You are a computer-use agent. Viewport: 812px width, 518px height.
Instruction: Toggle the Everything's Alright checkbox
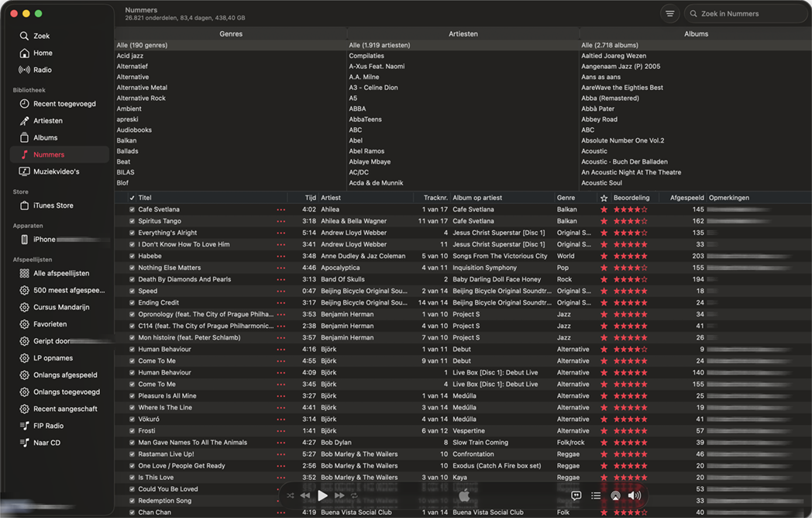(132, 233)
